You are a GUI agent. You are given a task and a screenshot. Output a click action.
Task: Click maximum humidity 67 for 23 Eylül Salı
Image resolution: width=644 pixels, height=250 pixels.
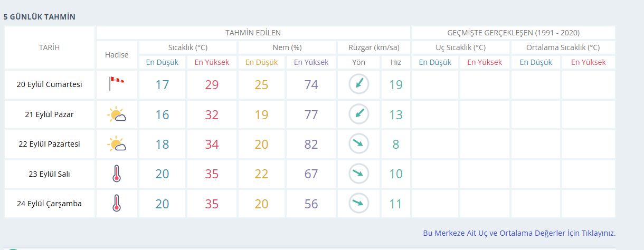point(311,174)
